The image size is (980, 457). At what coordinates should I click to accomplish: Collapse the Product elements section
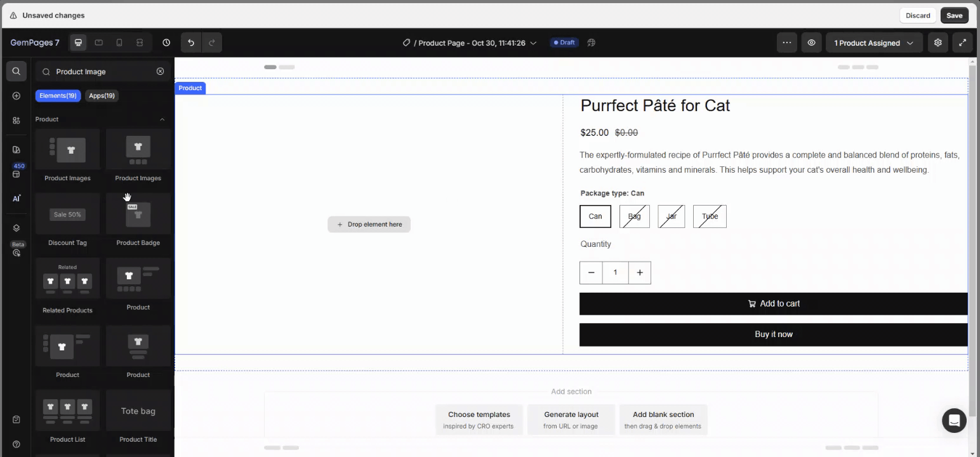coord(162,119)
